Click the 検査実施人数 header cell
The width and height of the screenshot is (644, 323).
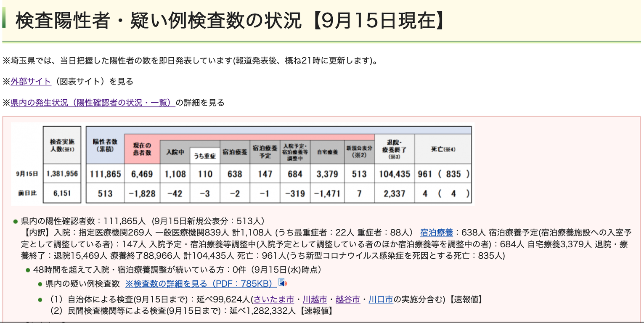pos(62,145)
